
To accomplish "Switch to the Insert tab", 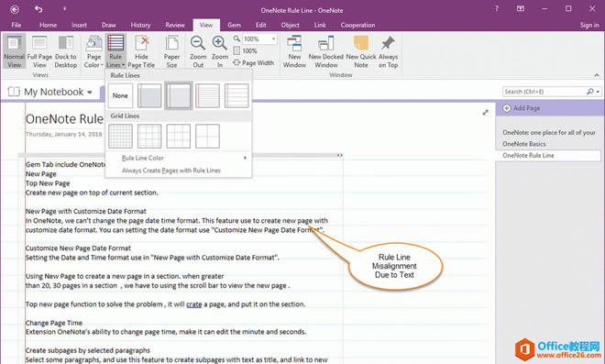I will [79, 25].
